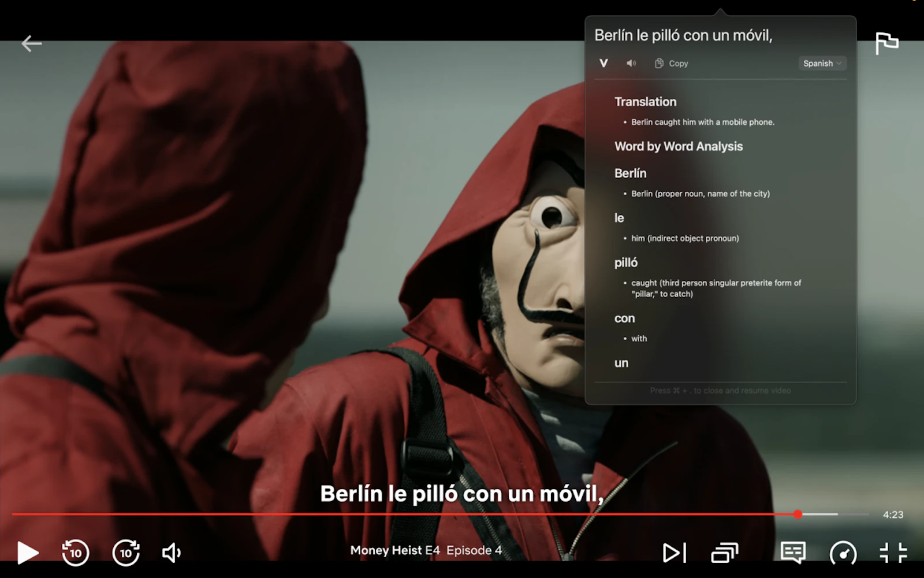Image resolution: width=924 pixels, height=578 pixels.
Task: Select 'Berlin (proper noun, name of the city)'
Action: [701, 194]
